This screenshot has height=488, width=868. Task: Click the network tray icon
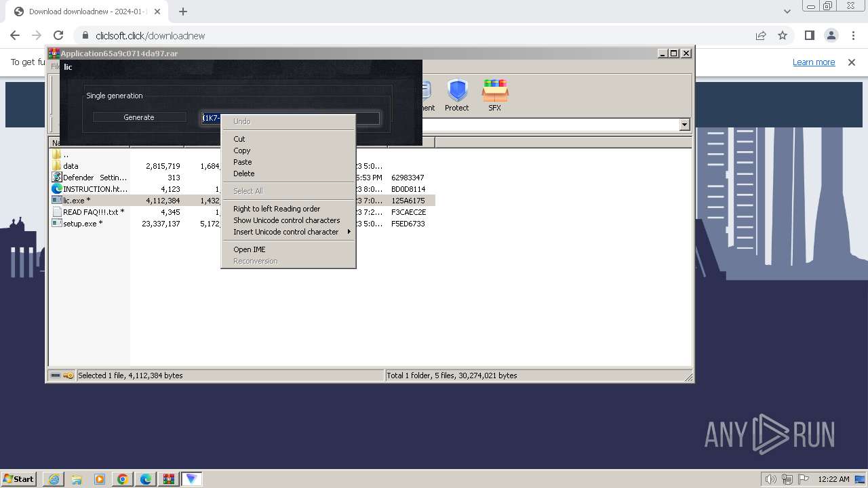(787, 479)
